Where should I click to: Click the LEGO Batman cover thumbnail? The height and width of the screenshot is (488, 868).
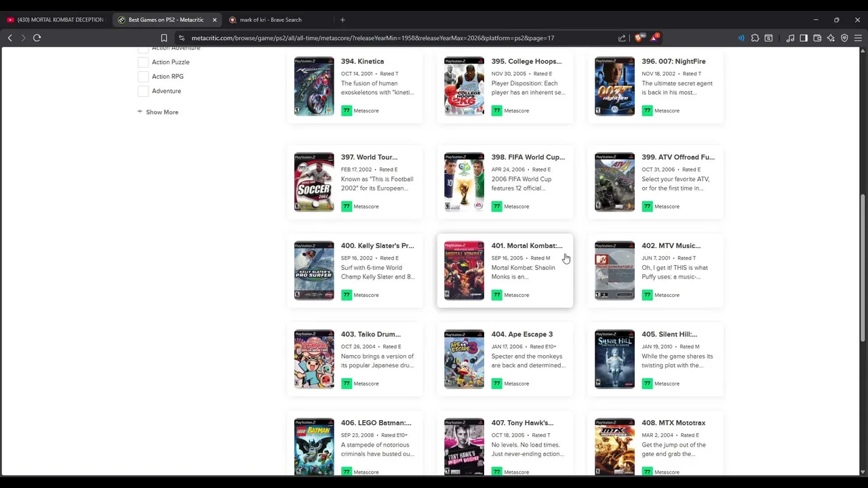314,447
